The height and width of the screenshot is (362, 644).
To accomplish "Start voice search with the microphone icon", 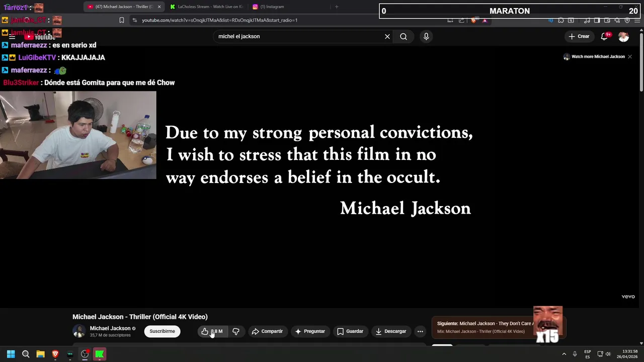I will coord(426,36).
